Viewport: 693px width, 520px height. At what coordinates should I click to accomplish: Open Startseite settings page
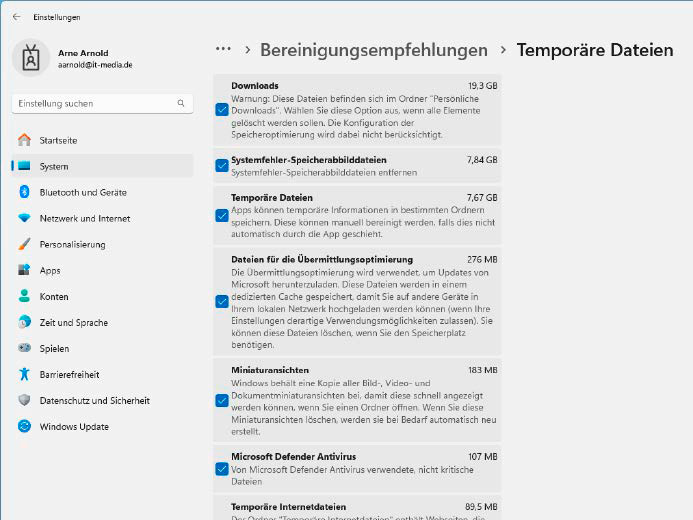click(103, 140)
